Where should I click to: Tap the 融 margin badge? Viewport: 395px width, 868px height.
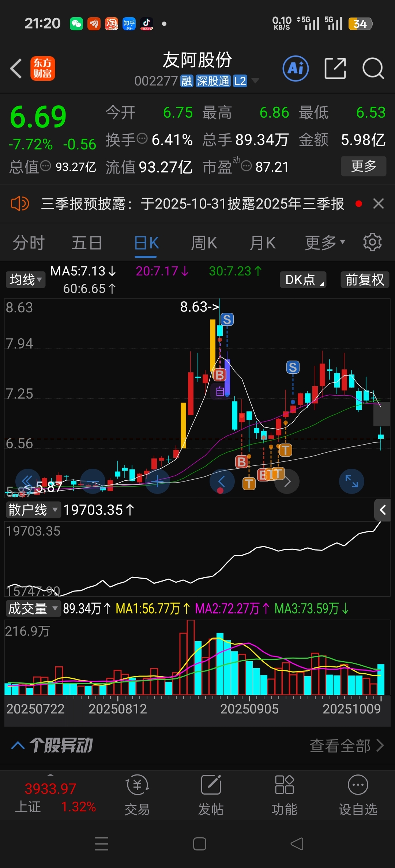click(x=187, y=81)
